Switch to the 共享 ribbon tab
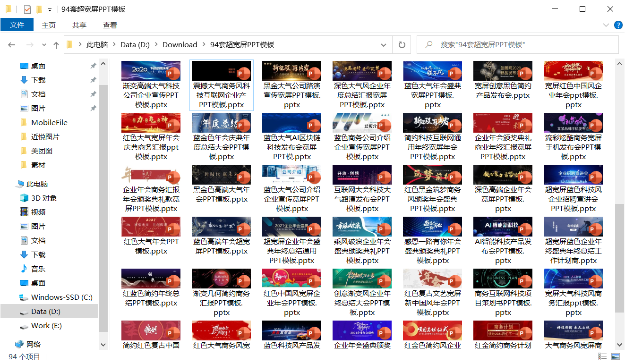The height and width of the screenshot is (364, 625). click(79, 25)
